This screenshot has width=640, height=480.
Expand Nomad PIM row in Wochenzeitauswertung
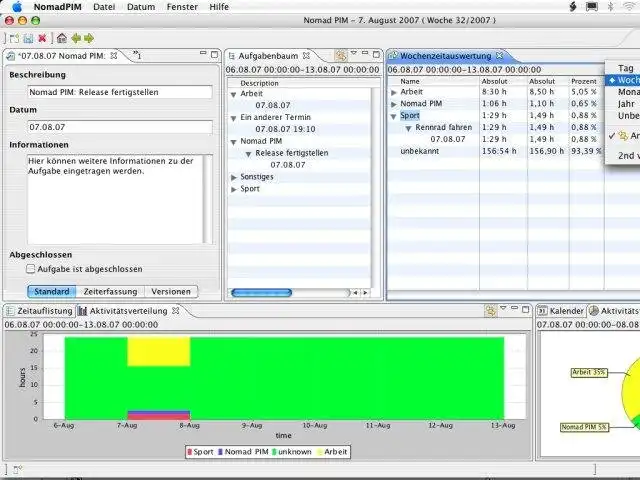393,104
